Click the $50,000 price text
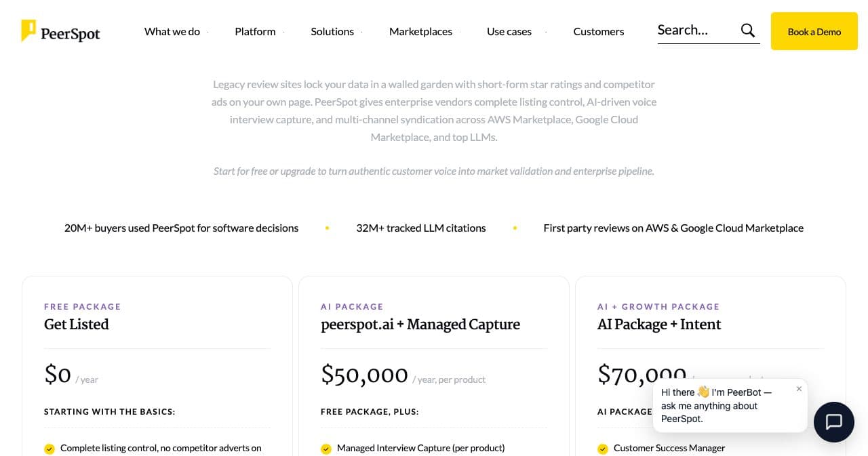The image size is (868, 456). pos(364,374)
